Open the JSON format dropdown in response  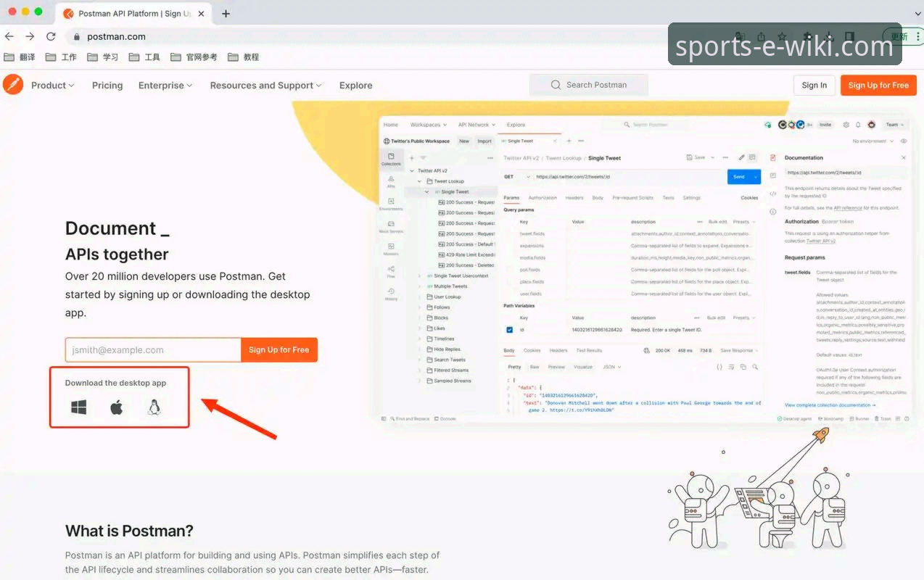pyautogui.click(x=613, y=367)
